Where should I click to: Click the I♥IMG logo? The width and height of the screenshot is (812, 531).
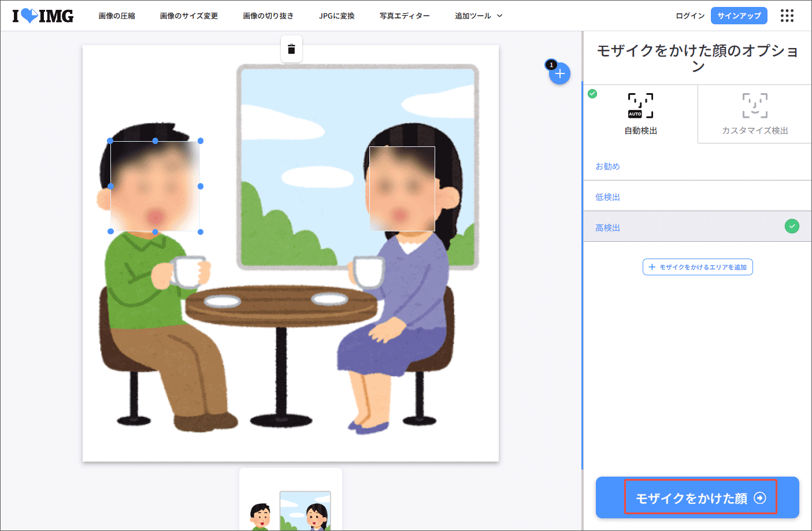pos(43,16)
